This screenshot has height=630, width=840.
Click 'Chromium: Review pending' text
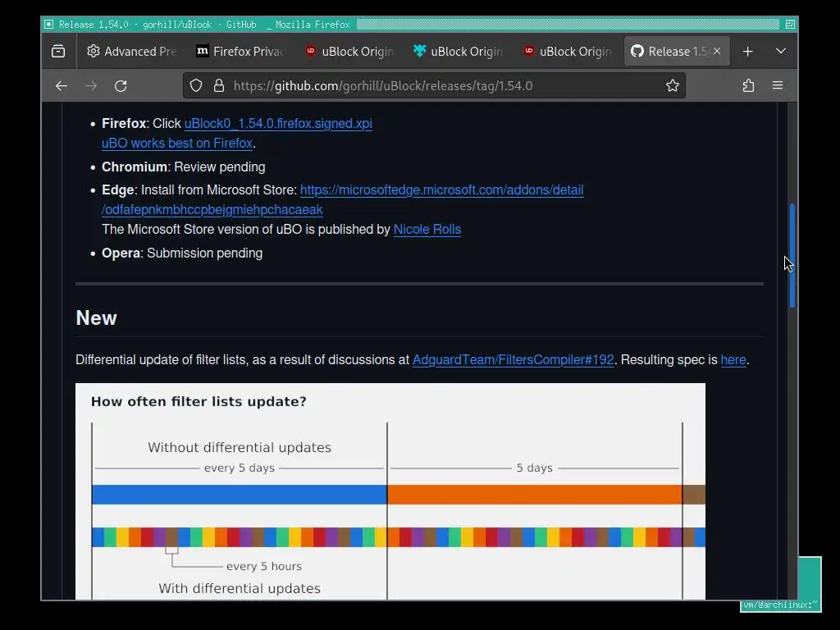tap(183, 167)
